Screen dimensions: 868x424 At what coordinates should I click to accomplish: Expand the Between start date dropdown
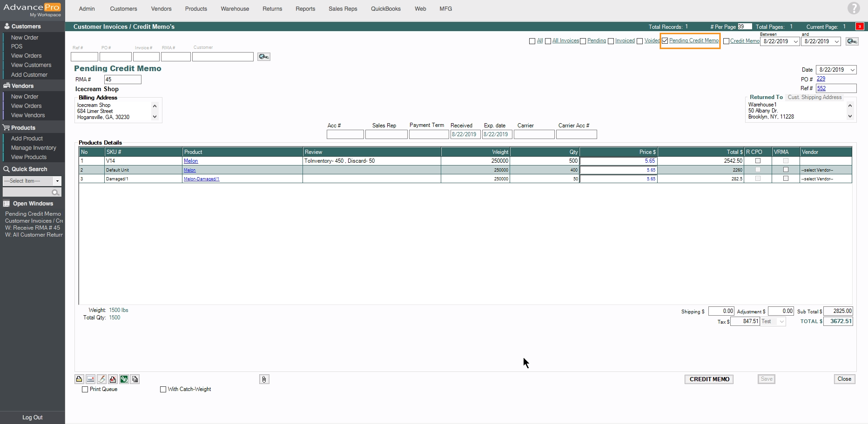[x=795, y=42]
